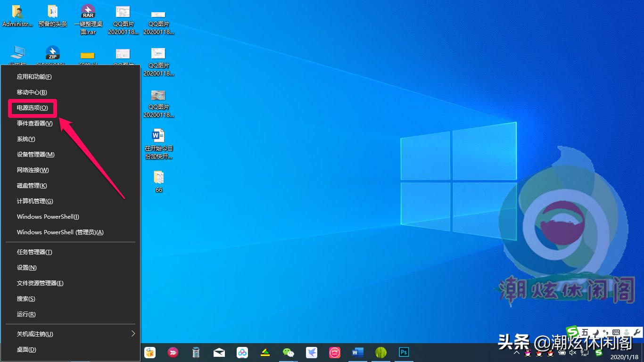Image resolution: width=644 pixels, height=362 pixels.
Task: Choose 电源选项 from the menu
Action: click(x=33, y=108)
